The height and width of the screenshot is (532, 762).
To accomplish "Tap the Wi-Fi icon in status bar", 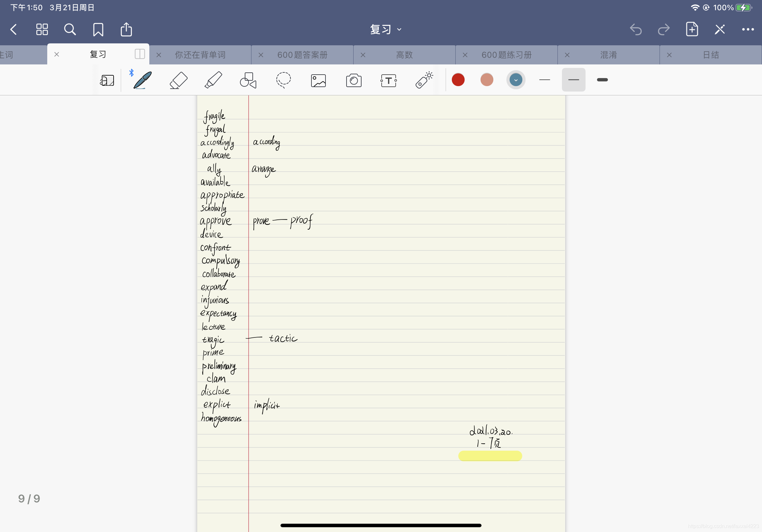I will pyautogui.click(x=695, y=7).
